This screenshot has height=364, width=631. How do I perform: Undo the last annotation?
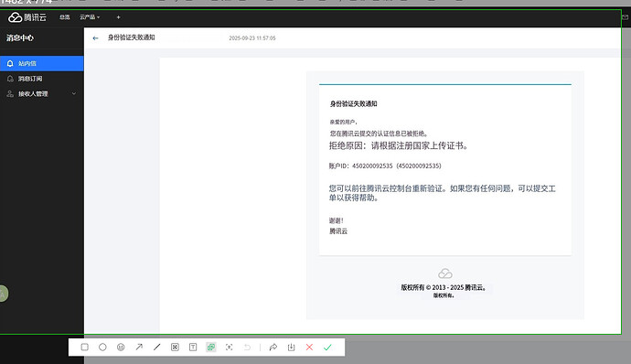pyautogui.click(x=247, y=348)
